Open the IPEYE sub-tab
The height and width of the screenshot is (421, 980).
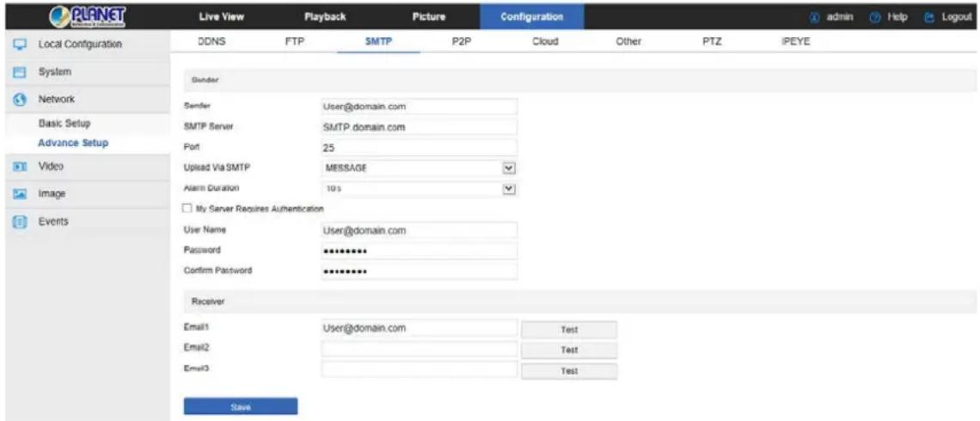796,42
